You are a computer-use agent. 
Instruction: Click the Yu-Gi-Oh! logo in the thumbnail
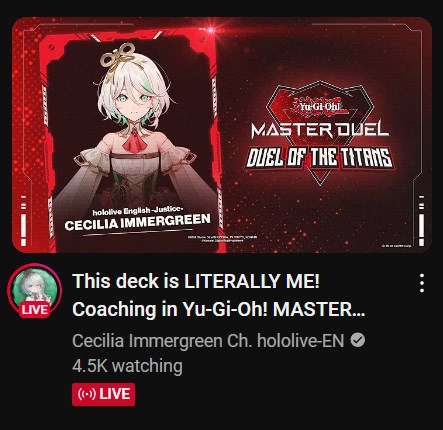319,106
